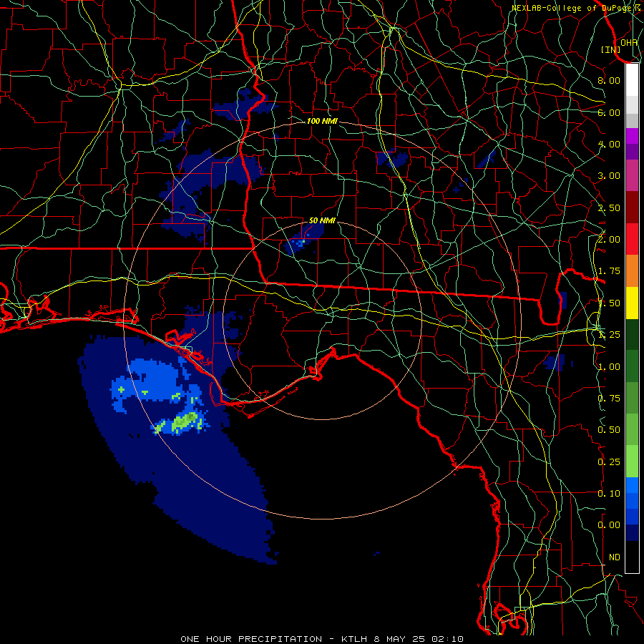Click the 4.00 legend value
The height and width of the screenshot is (644, 644).
pos(609,144)
